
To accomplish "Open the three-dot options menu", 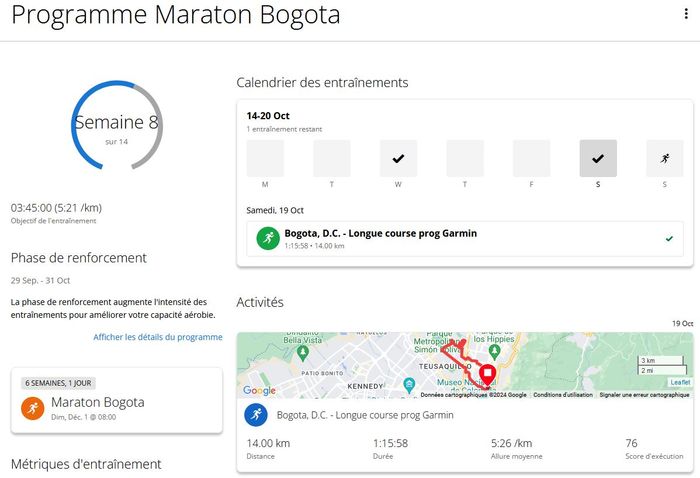I will pos(685,14).
